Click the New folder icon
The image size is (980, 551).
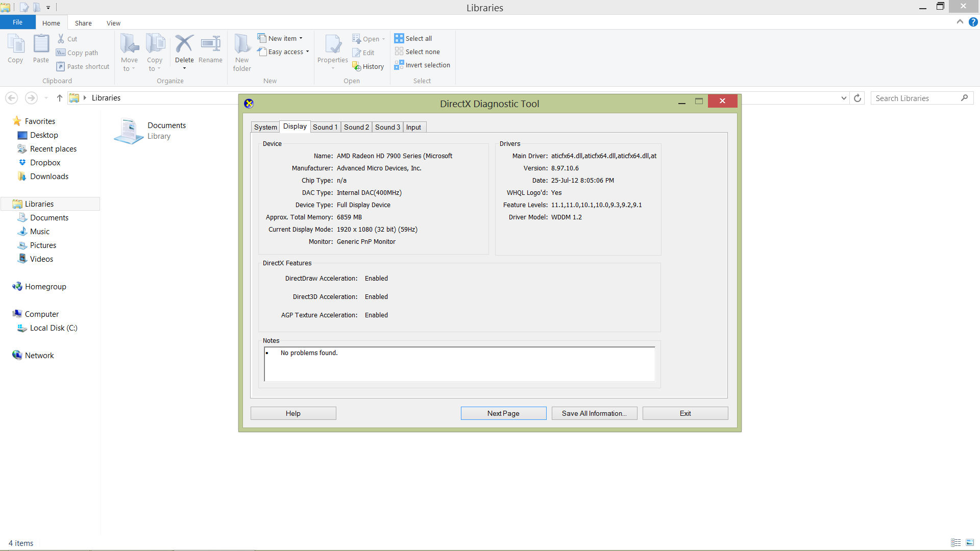(242, 44)
